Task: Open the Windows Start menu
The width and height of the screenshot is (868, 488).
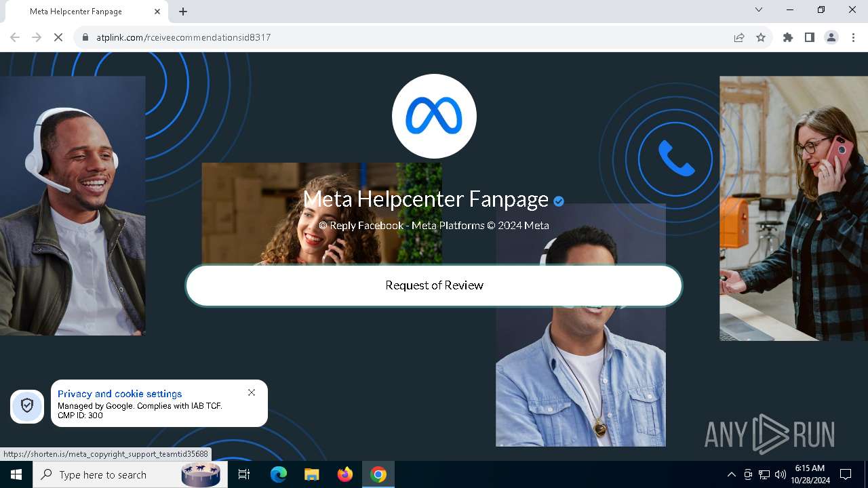Action: (16, 474)
